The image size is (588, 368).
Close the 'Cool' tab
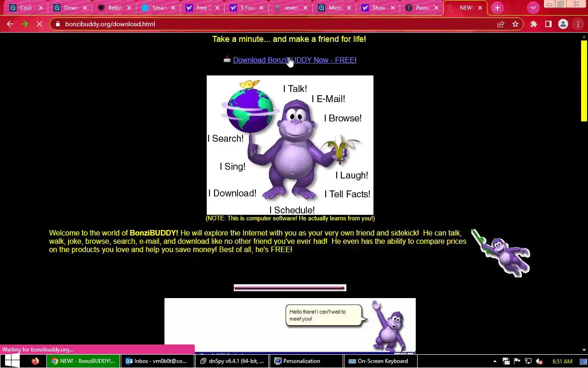[x=40, y=8]
